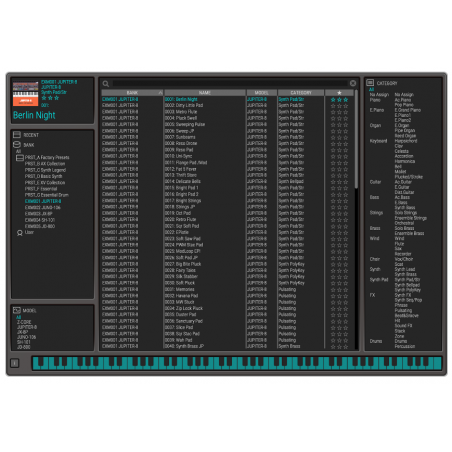Viewport: 452px width, 452px height.
Task: Click the search magnifier icon
Action: (106, 84)
